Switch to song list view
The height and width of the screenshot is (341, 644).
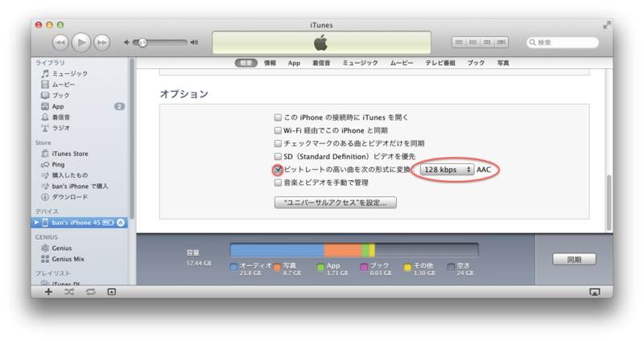click(459, 43)
